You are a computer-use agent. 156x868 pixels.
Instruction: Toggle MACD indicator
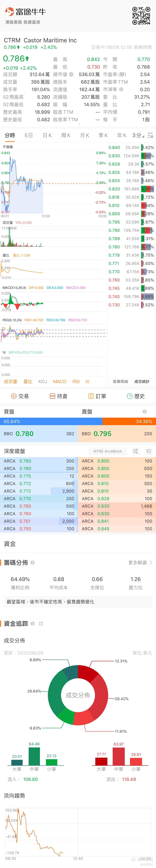[60, 381]
